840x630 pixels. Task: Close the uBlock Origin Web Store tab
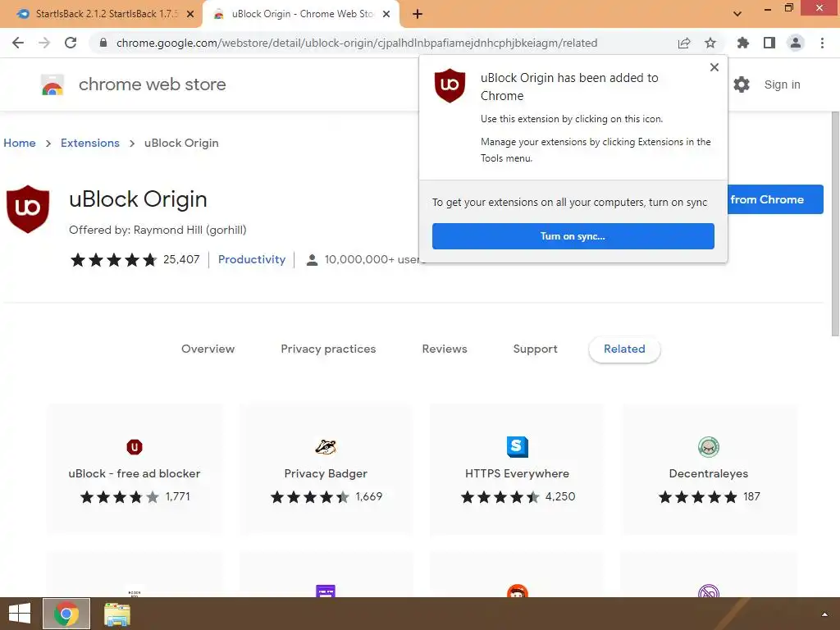tap(386, 14)
